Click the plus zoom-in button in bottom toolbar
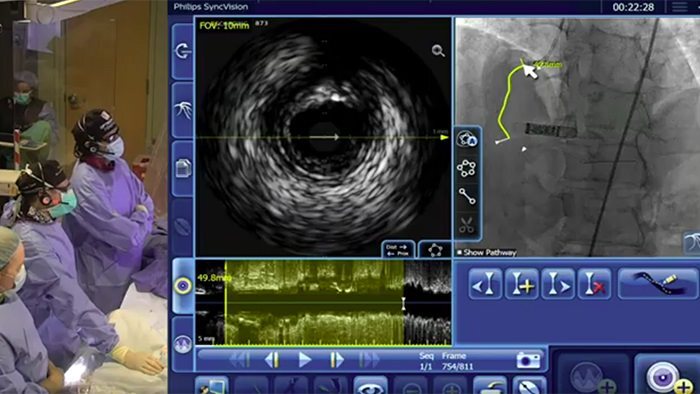This screenshot has width=700, height=394. click(450, 386)
